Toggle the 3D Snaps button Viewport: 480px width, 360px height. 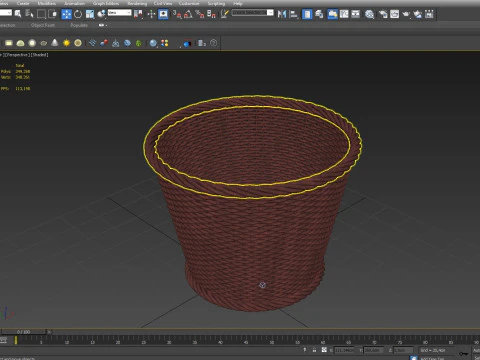[177, 14]
